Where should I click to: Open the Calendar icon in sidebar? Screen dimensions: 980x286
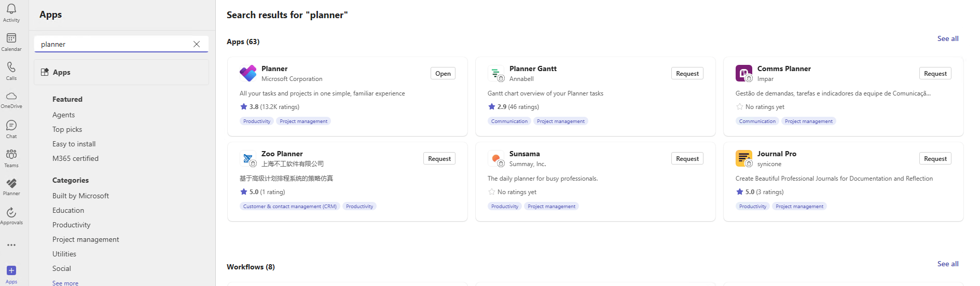pyautogui.click(x=11, y=38)
